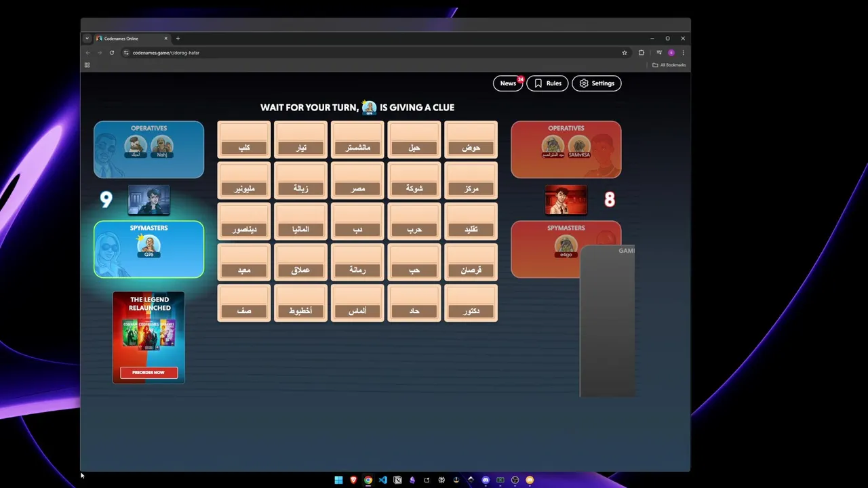The width and height of the screenshot is (868, 488).
Task: Select the word card تقليد
Action: point(471,221)
